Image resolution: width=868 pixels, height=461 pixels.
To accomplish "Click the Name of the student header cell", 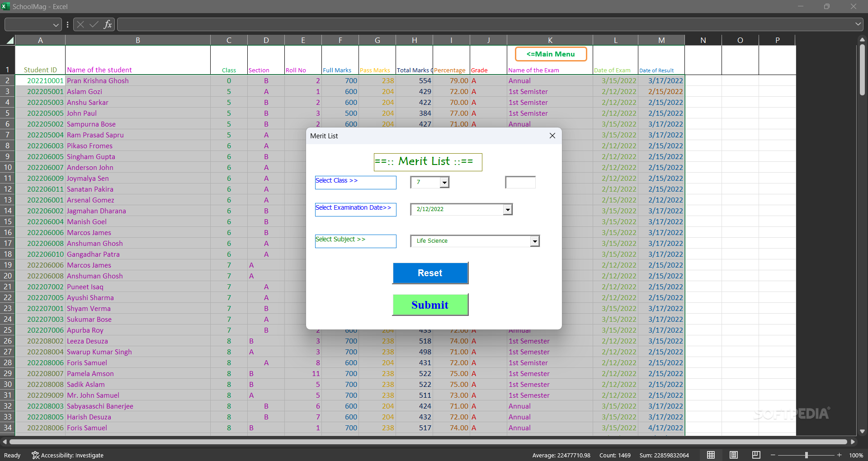I will pyautogui.click(x=138, y=60).
